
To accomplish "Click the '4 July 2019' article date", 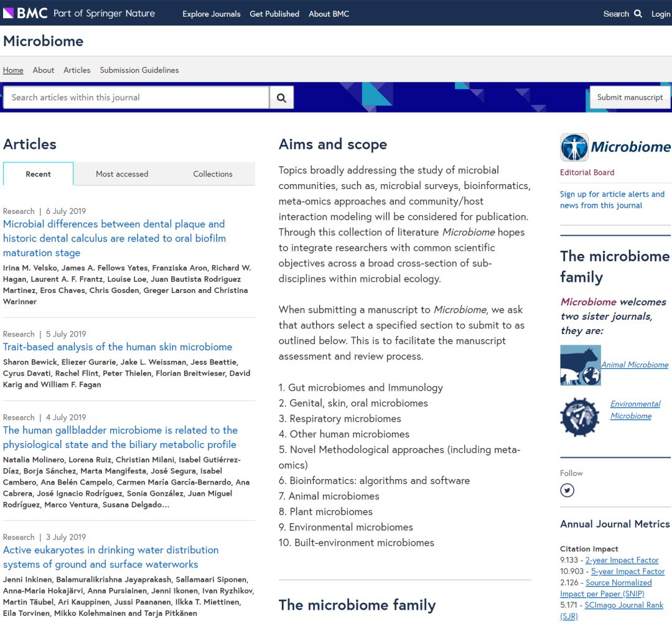I will point(66,417).
